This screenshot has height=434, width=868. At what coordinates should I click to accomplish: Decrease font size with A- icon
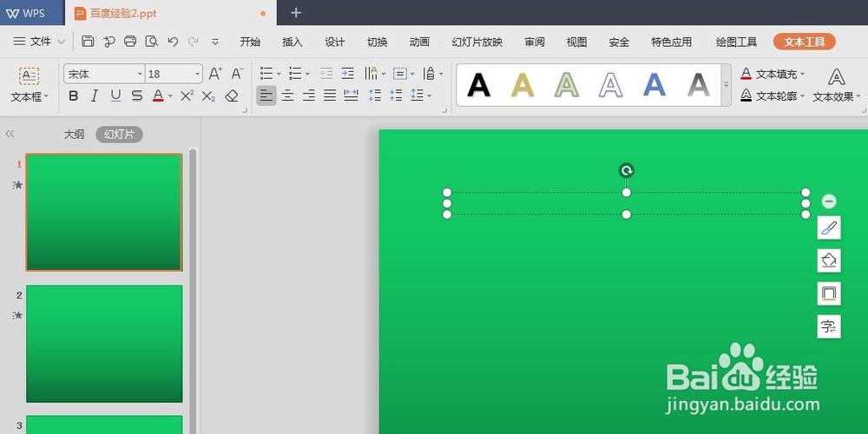coord(238,74)
